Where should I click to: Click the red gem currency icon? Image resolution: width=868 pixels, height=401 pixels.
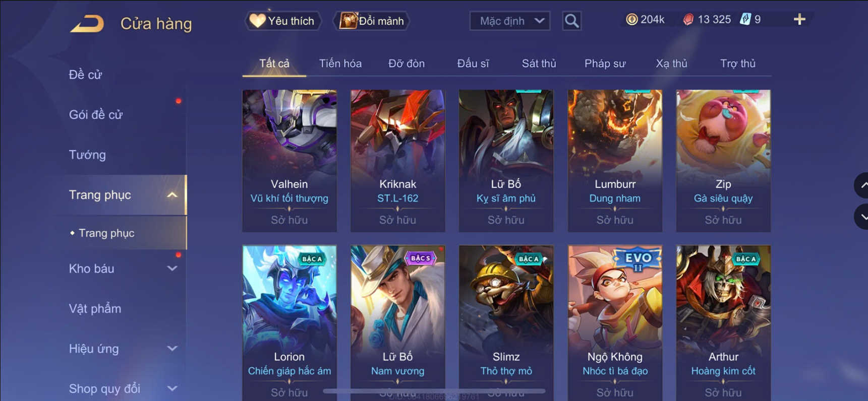click(688, 20)
